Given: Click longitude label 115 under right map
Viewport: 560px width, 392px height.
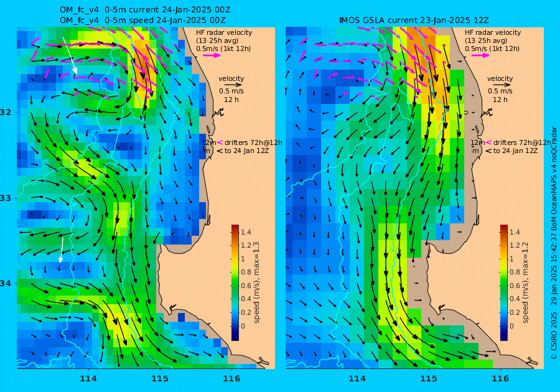Looking at the screenshot, I should click(x=429, y=378).
